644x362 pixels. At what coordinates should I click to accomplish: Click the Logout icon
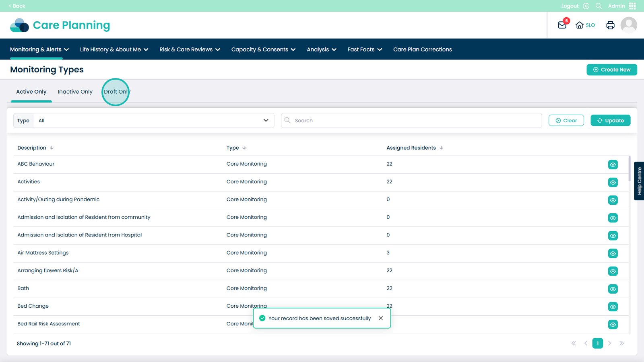(586, 6)
